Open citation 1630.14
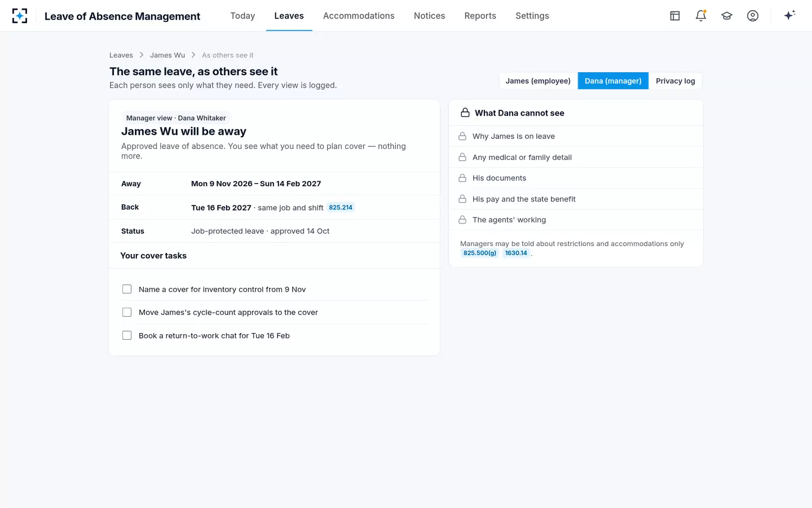Viewport: 812px width, 508px height. 516,253
